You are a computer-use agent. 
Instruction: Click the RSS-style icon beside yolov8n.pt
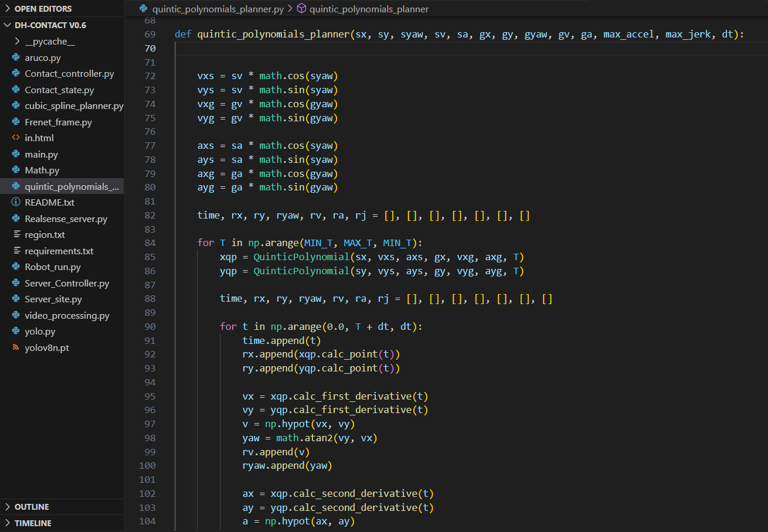point(16,348)
